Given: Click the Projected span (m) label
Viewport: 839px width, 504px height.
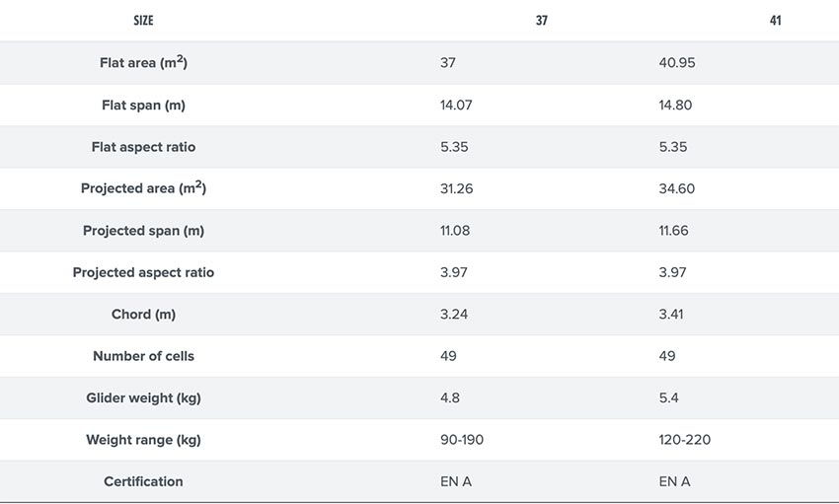Looking at the screenshot, I should coord(143,231).
